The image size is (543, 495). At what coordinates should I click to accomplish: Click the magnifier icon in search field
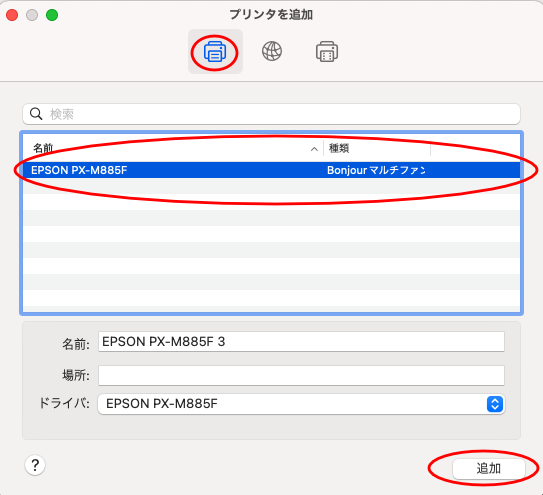click(x=36, y=114)
